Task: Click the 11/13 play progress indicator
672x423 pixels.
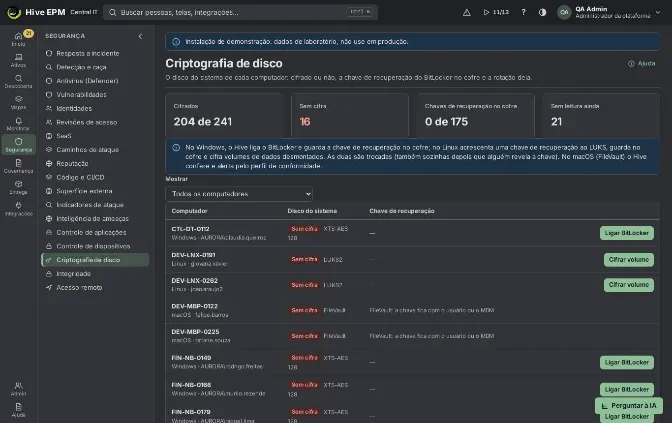Action: tap(496, 12)
